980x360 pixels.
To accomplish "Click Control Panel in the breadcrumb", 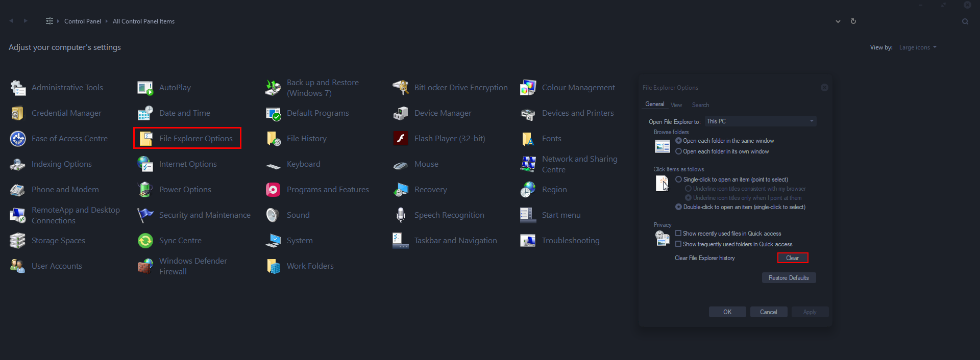I will pyautogui.click(x=83, y=21).
